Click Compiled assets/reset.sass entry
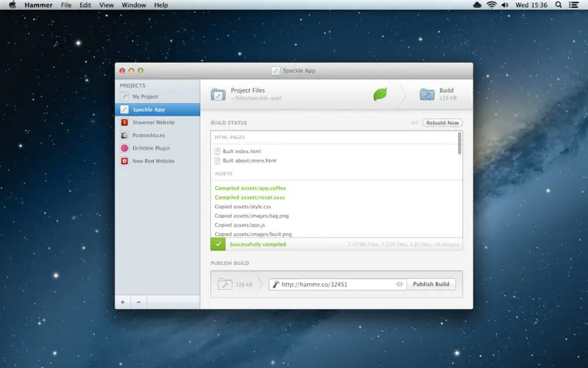Image resolution: width=588 pixels, height=368 pixels. pos(250,197)
